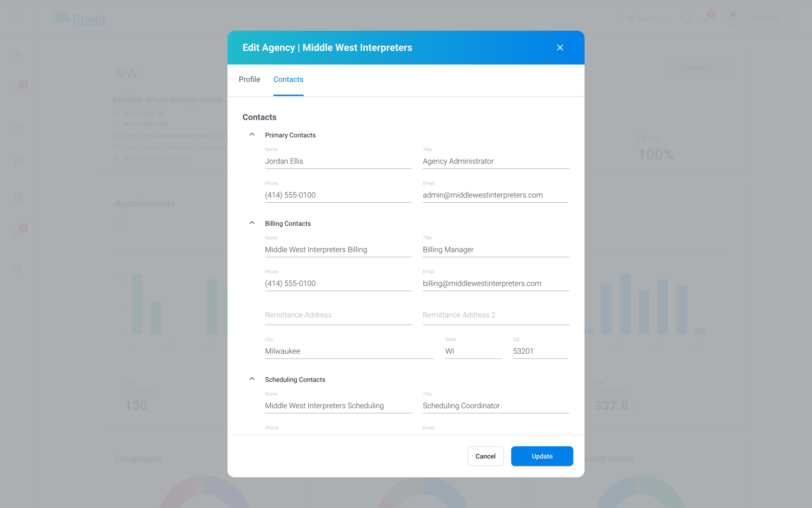Edit the 53201 zip field
This screenshot has width=812, height=508.
541,351
